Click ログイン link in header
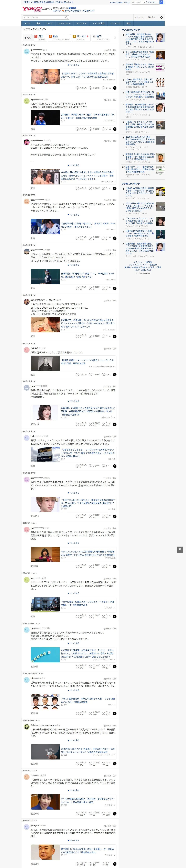The image size is (186, 868). click(57, 11)
